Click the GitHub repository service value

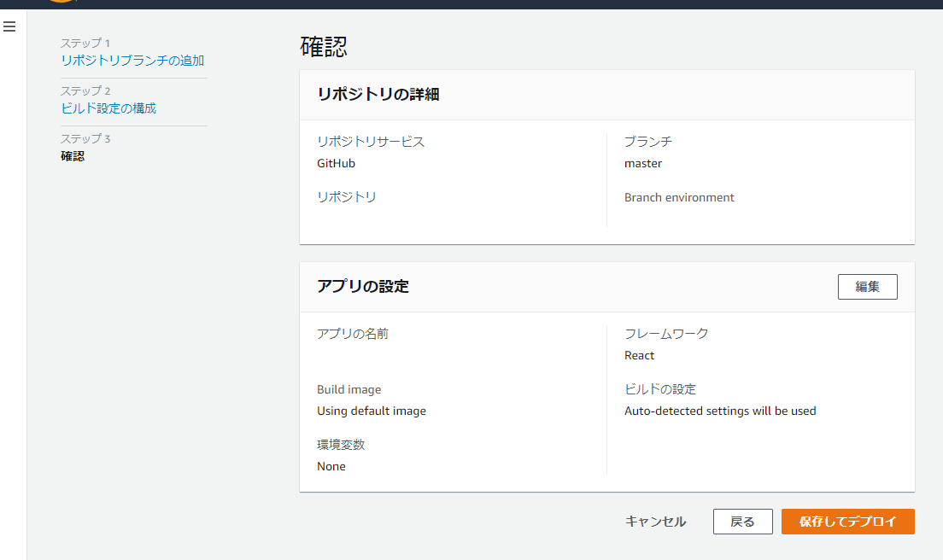click(x=337, y=163)
